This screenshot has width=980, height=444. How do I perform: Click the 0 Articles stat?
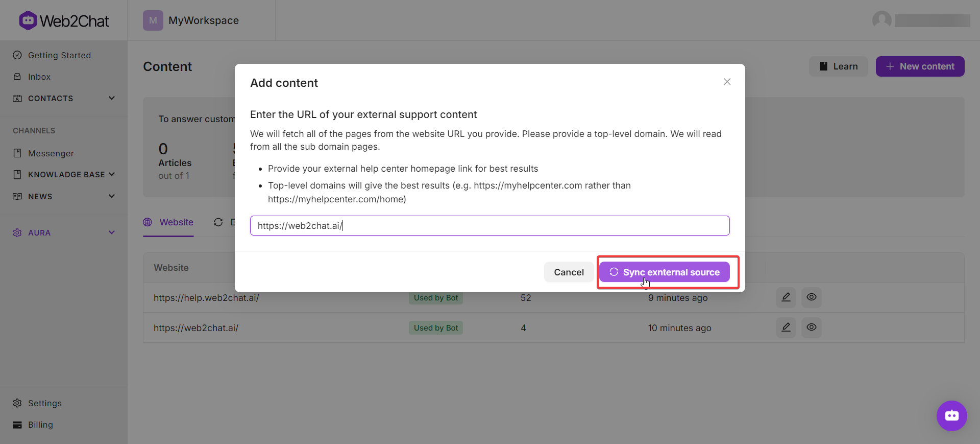[x=175, y=161]
